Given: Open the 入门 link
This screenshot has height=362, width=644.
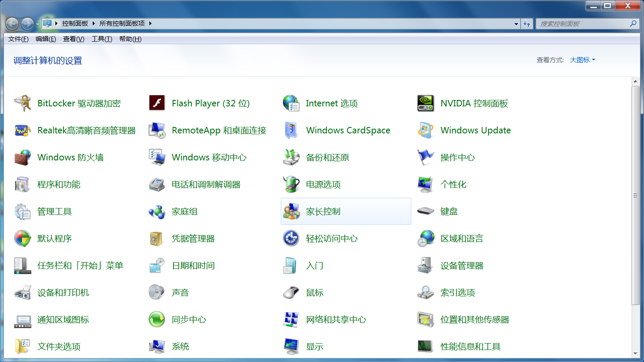Looking at the screenshot, I should 315,266.
